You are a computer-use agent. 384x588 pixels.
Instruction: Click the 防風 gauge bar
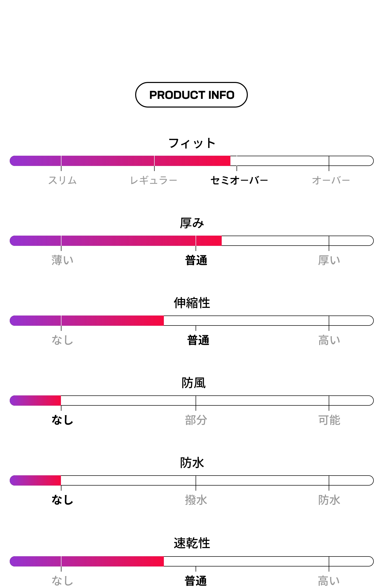point(192,401)
